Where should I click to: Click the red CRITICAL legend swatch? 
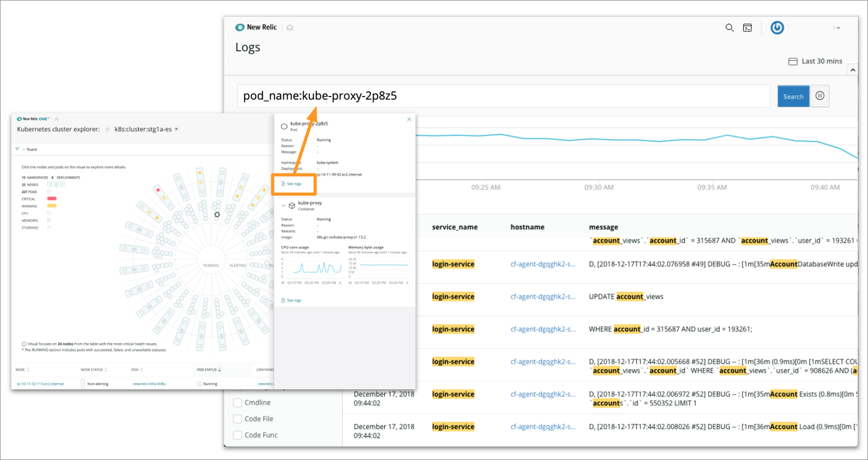click(x=52, y=199)
